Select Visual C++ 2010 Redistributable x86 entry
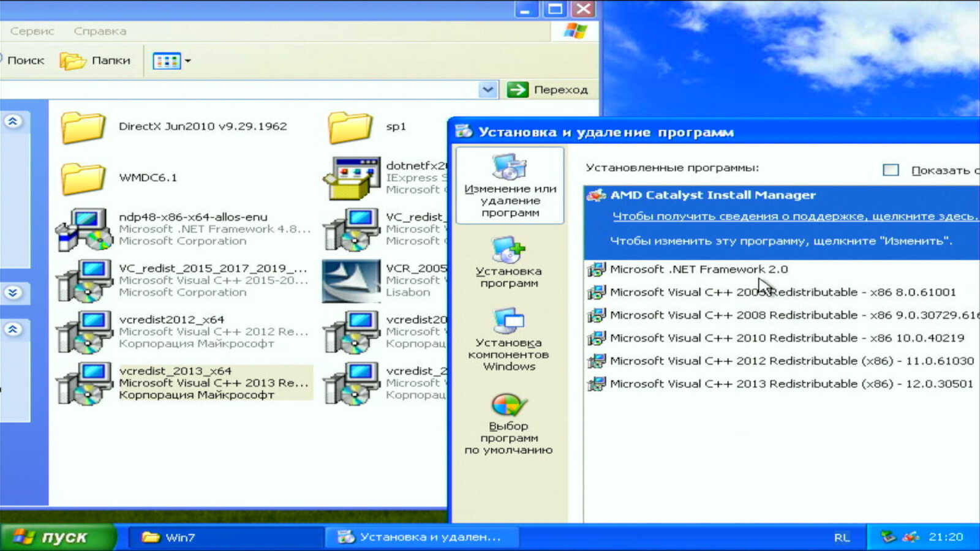 782,338
